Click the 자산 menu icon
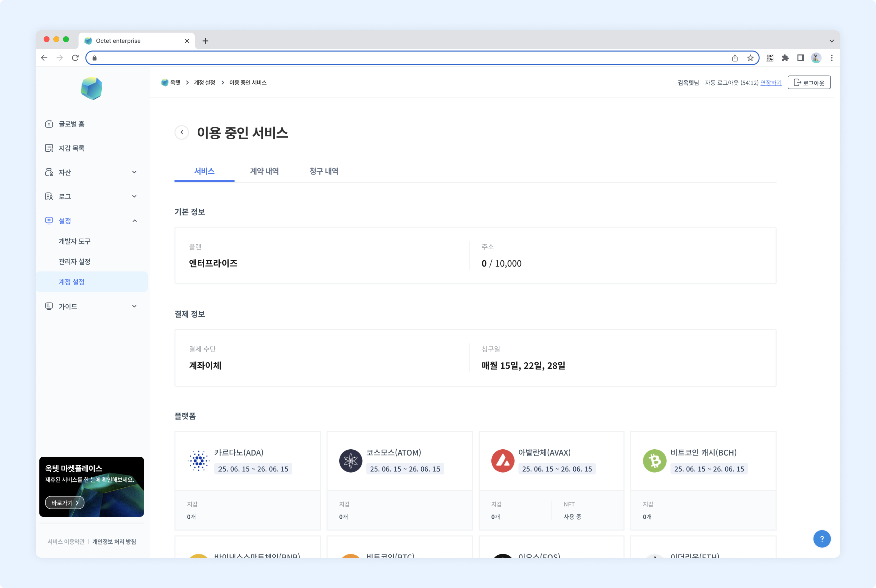Screen dimensions: 876x588 49,172
